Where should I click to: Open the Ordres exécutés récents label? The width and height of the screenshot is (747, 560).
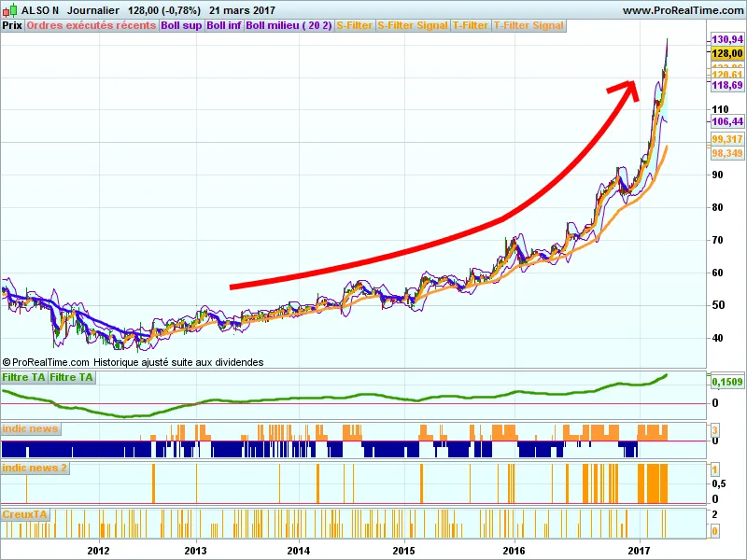[92, 25]
